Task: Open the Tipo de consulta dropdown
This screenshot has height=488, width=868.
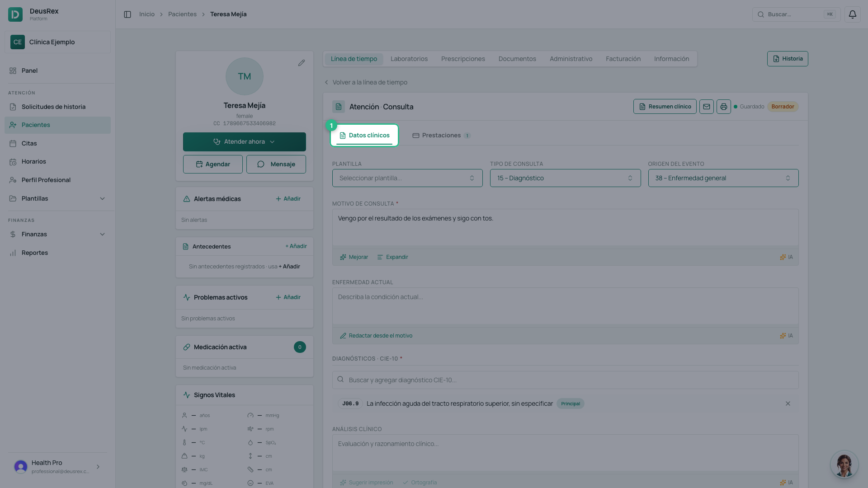Action: 565,178
